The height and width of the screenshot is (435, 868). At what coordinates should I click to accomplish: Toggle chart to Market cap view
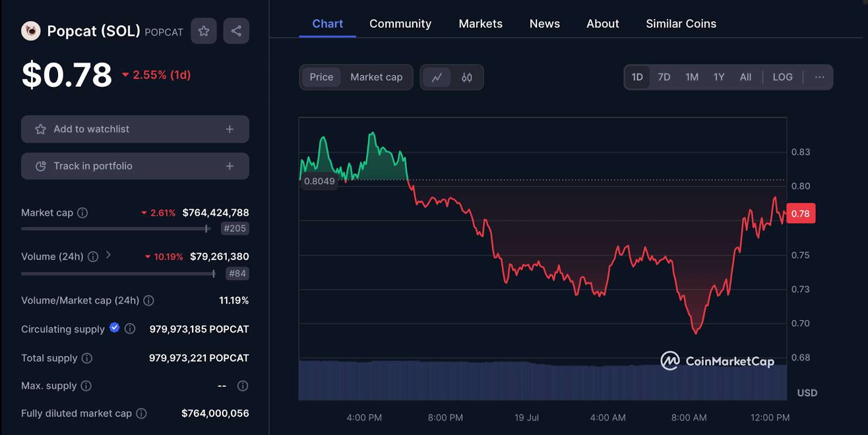[376, 77]
